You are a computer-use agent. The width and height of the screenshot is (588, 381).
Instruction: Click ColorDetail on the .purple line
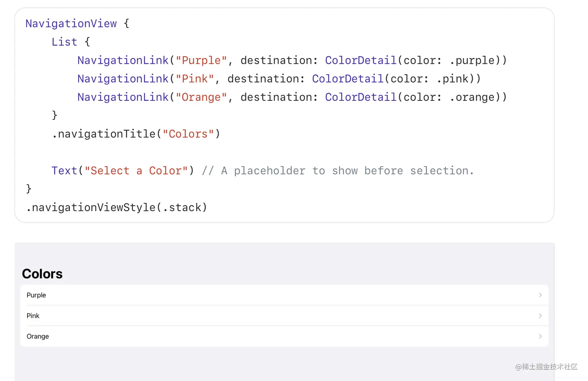click(x=361, y=60)
